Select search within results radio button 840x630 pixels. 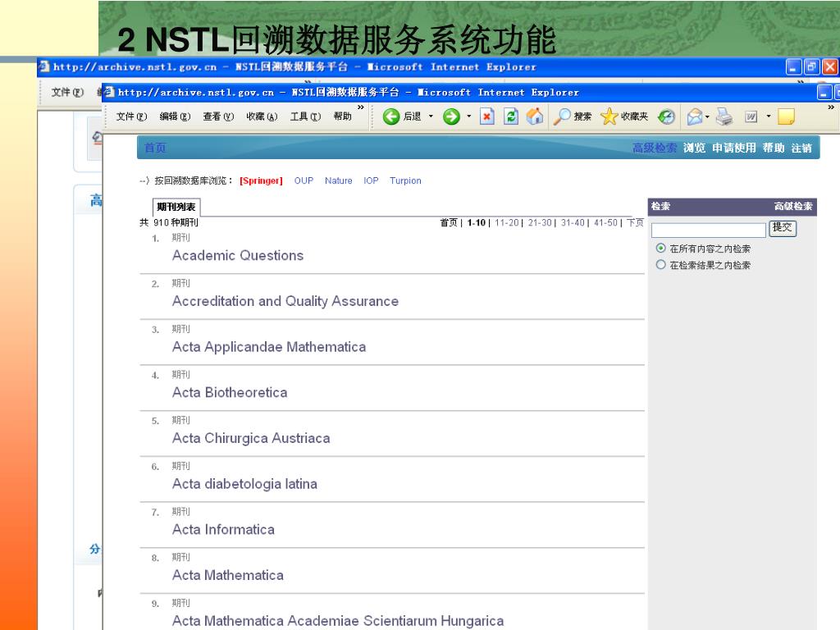661,265
